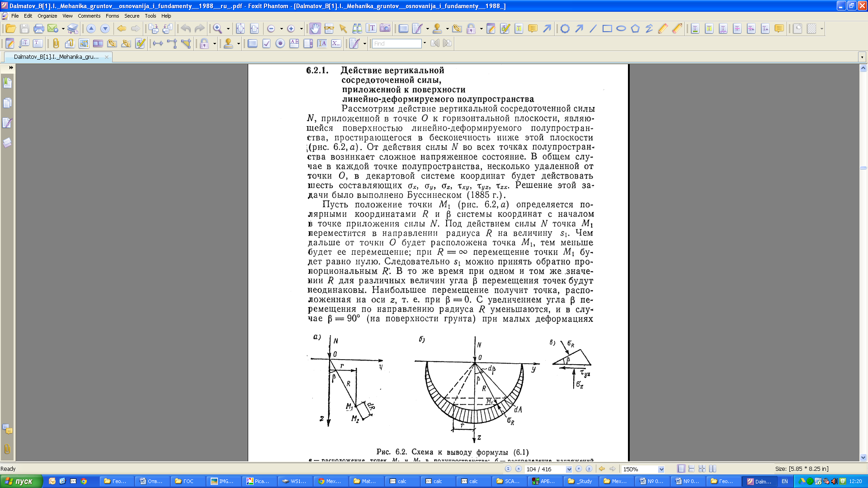Open the page number dropdown 104 / 416
868x488 pixels.
click(x=569, y=469)
